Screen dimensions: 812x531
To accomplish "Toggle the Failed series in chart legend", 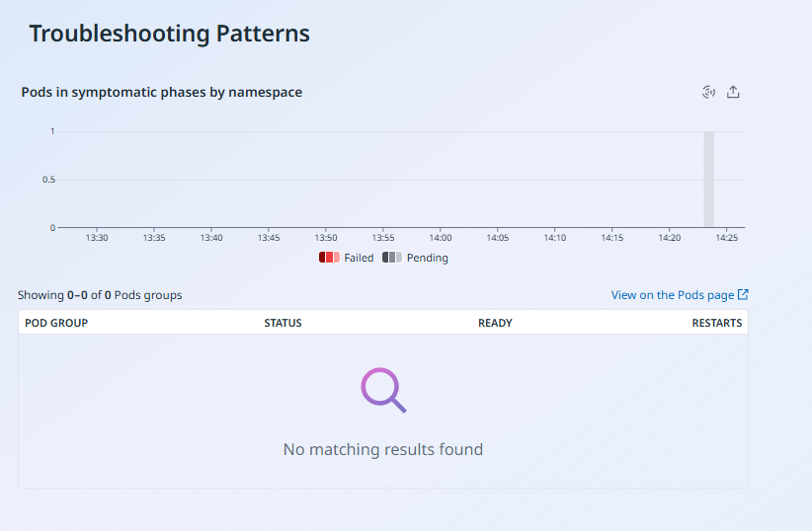I will pos(359,258).
